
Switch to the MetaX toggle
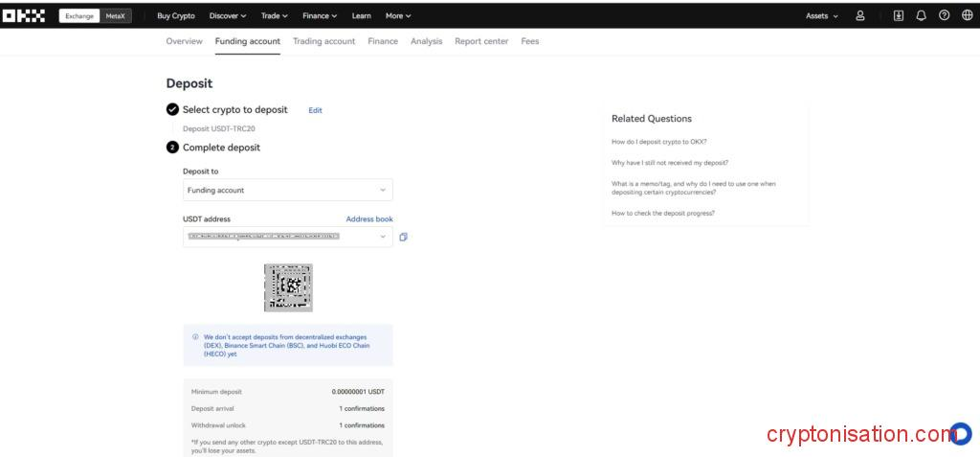116,15
